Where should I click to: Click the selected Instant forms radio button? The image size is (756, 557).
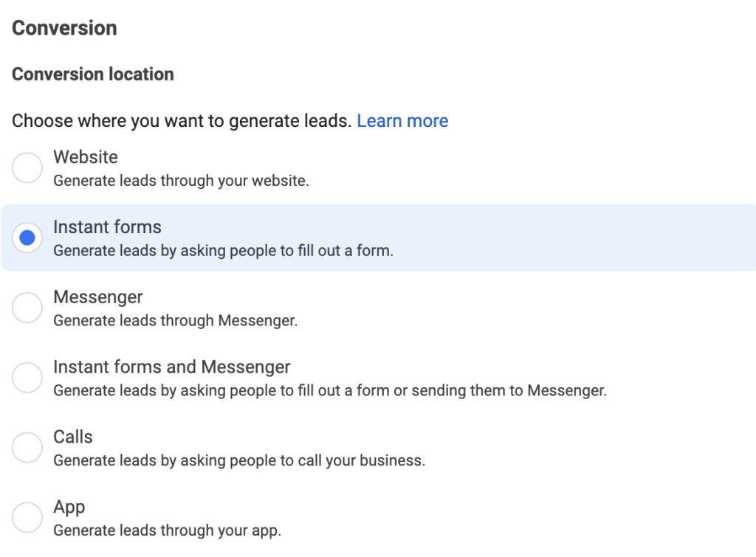27,238
